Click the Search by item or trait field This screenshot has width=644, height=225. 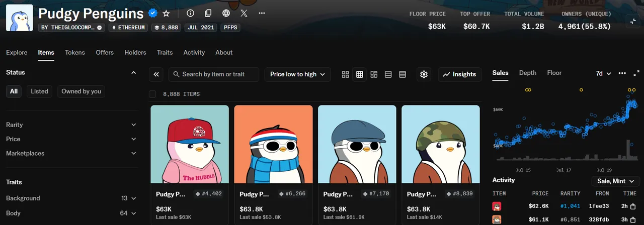[214, 74]
